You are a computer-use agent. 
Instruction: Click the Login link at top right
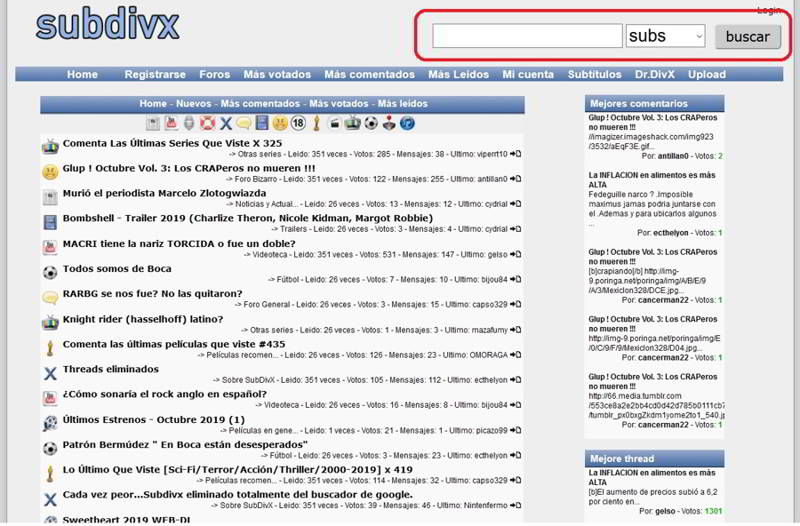[x=768, y=10]
